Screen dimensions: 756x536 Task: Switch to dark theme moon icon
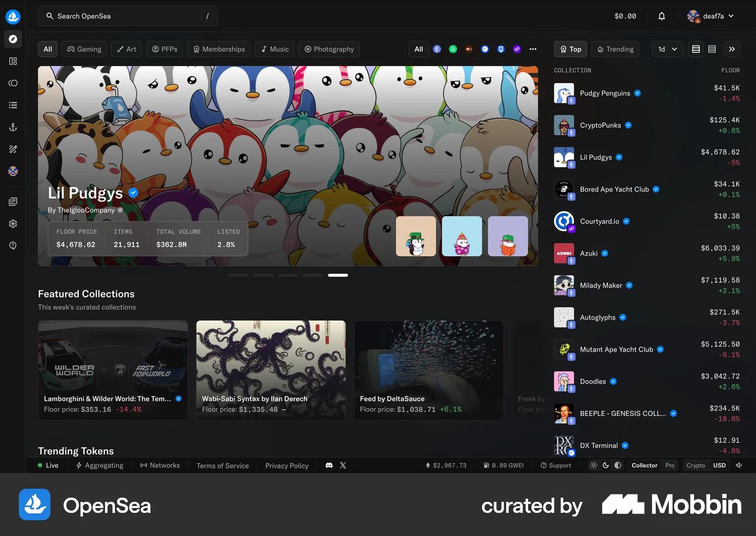click(x=606, y=466)
